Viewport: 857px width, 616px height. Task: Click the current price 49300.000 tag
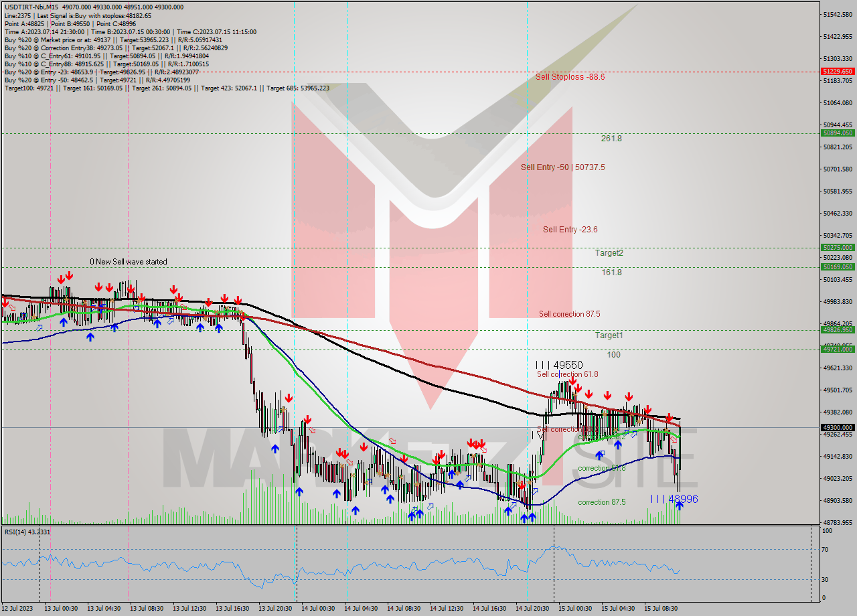pos(838,427)
